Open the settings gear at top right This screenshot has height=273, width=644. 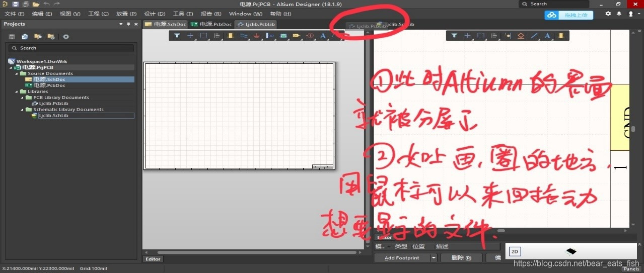(608, 14)
